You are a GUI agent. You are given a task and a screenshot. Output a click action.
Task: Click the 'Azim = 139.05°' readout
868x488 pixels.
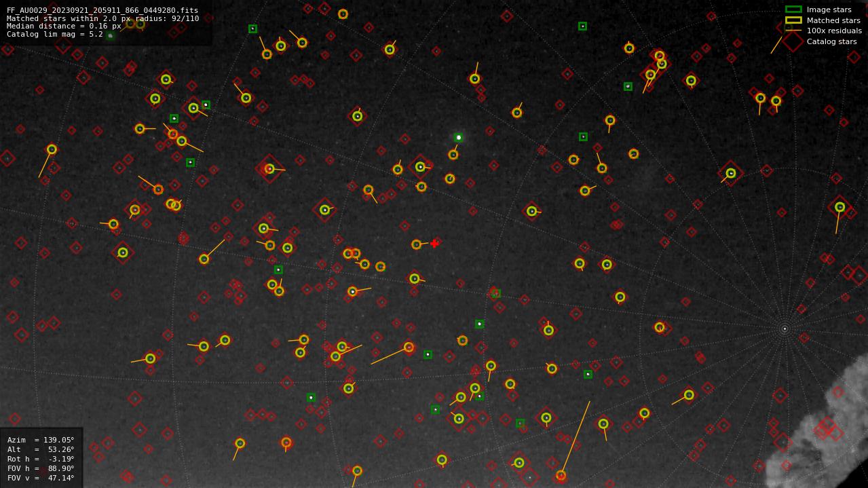(x=41, y=440)
